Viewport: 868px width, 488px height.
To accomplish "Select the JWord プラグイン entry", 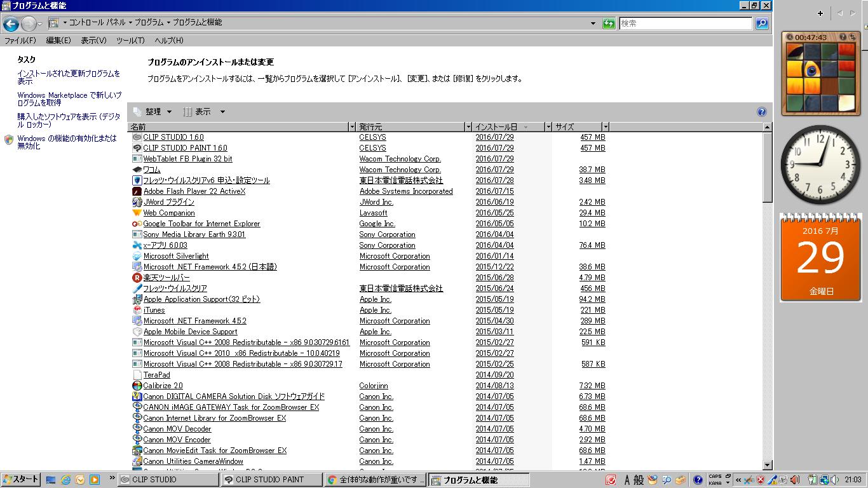I will click(168, 202).
